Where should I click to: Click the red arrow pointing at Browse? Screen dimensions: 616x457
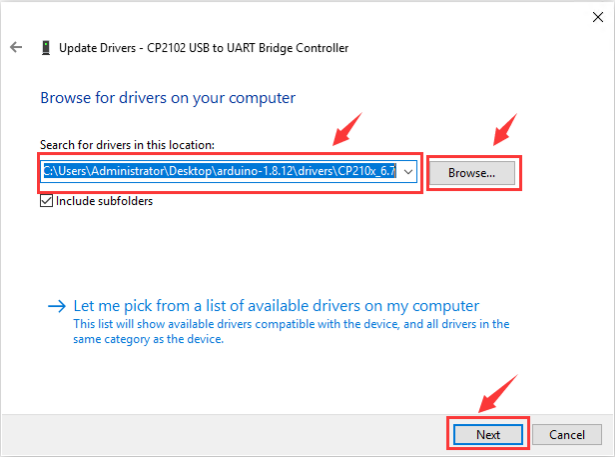click(507, 130)
